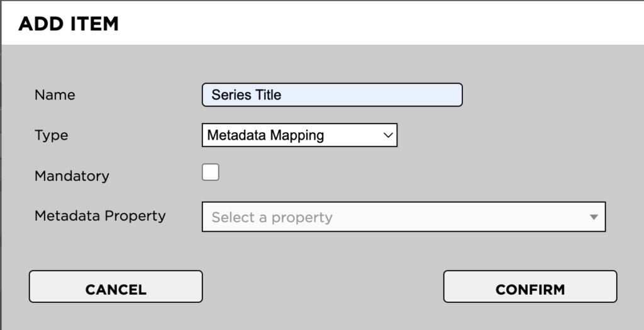The height and width of the screenshot is (330, 644).
Task: Open the Metadata Property combo box
Action: tap(403, 217)
